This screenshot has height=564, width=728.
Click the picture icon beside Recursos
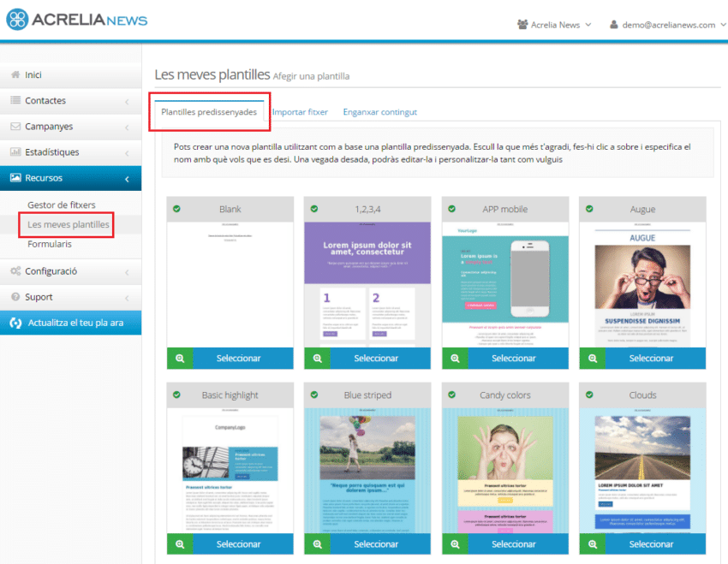(x=15, y=178)
